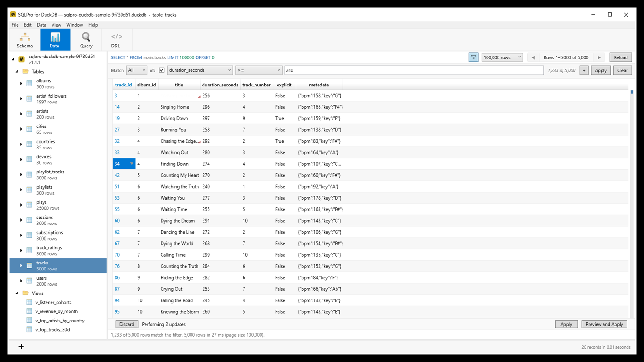The height and width of the screenshot is (362, 644).
Task: Toggle the filter funnel icon
Action: (473, 57)
